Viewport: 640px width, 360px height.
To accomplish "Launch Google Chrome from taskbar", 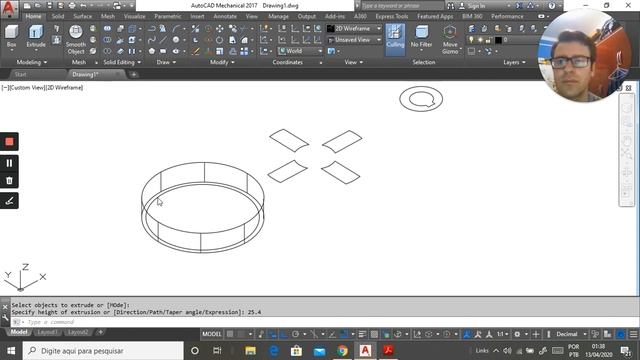I will tap(342, 351).
